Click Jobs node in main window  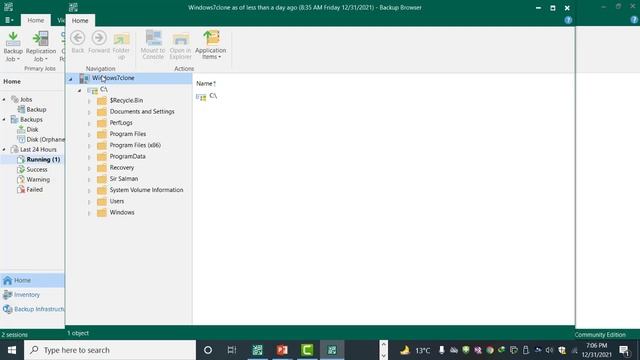coord(26,99)
